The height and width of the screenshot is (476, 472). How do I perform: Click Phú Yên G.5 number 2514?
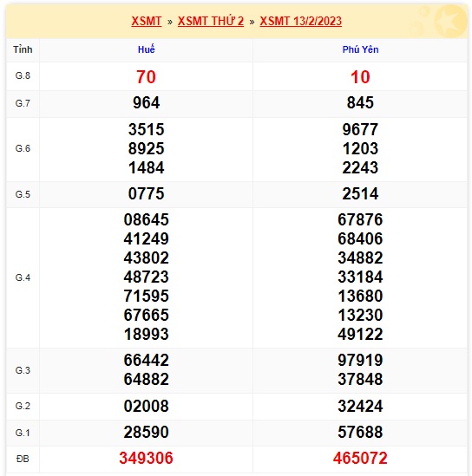360,194
